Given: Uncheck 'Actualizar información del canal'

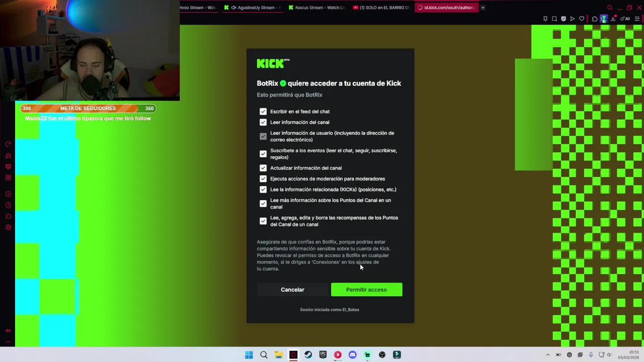Looking at the screenshot, I should tap(263, 168).
